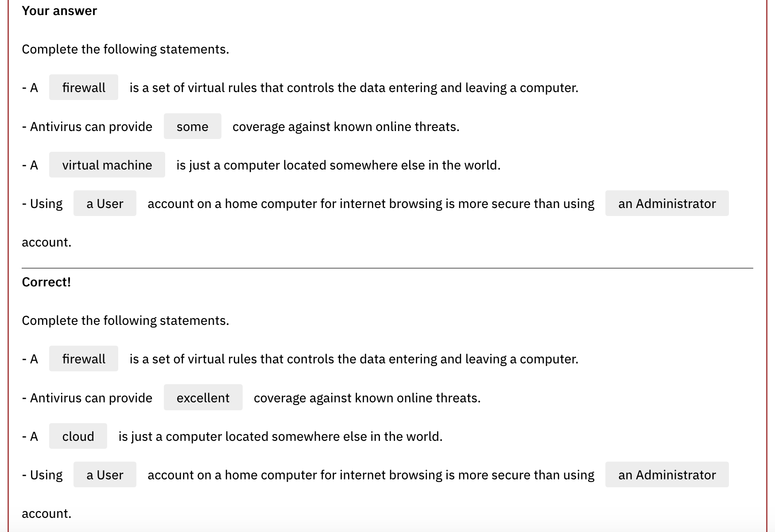The image size is (775, 532).
Task: Click "a User" blank under Your answer
Action: pyautogui.click(x=105, y=204)
